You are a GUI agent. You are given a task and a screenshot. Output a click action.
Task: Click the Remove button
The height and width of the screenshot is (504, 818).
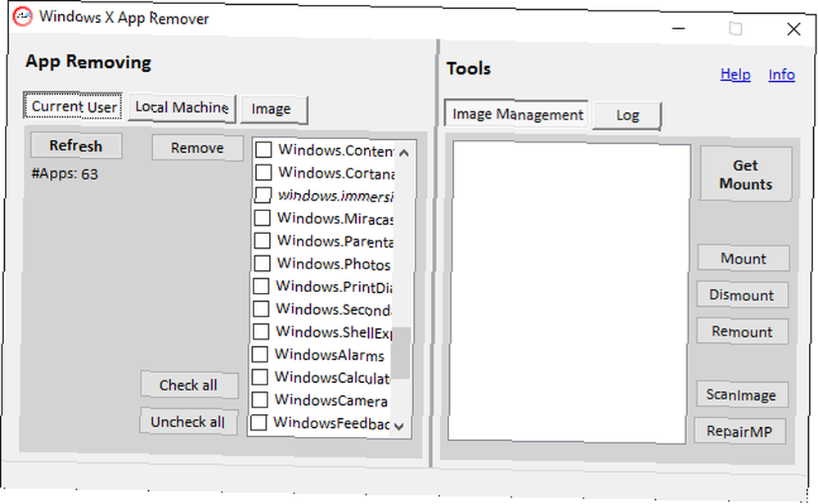click(198, 148)
